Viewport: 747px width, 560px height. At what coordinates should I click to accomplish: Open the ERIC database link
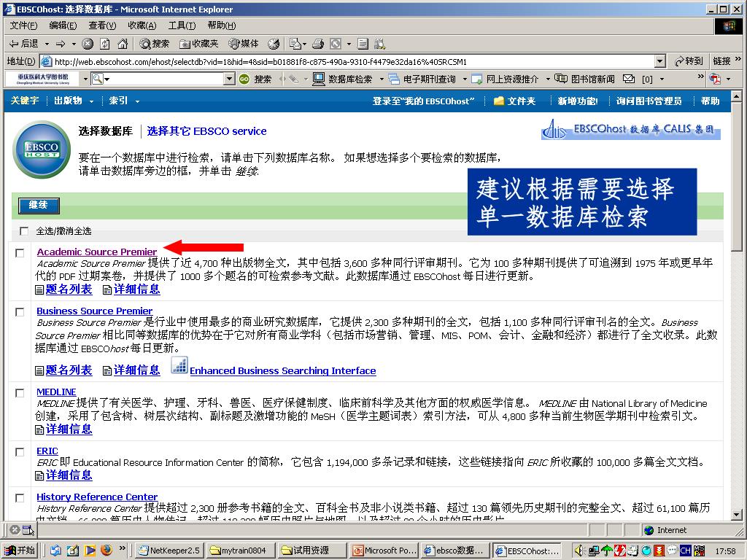pyautogui.click(x=47, y=451)
